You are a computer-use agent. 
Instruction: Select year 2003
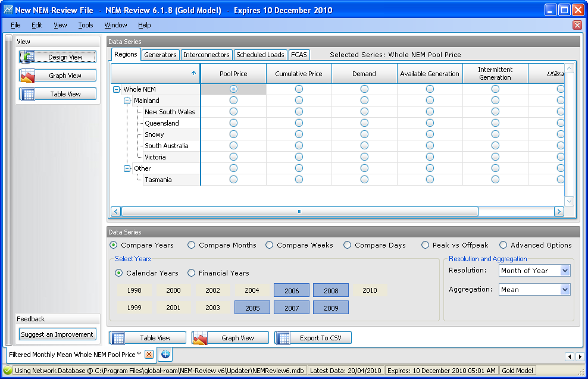[x=212, y=308]
